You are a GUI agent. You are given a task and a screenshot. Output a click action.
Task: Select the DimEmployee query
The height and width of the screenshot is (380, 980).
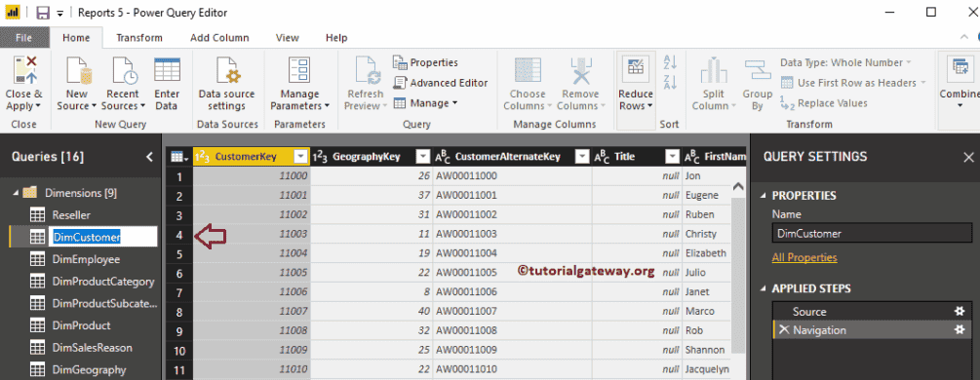click(86, 259)
